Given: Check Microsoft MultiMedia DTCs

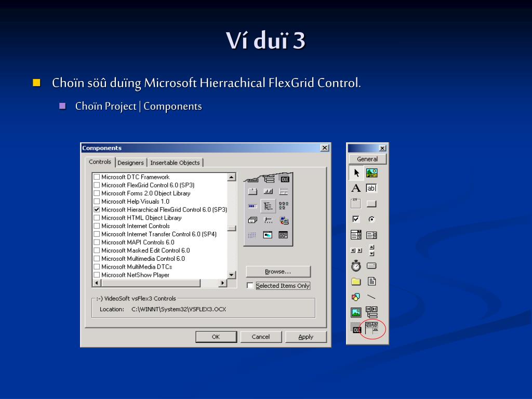Looking at the screenshot, I should (97, 267).
